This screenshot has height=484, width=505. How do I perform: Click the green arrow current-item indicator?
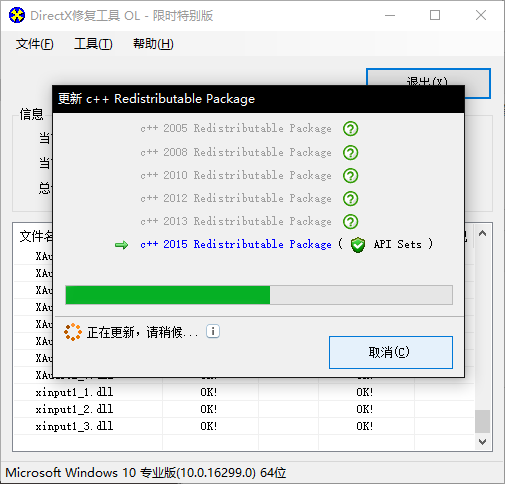click(121, 245)
